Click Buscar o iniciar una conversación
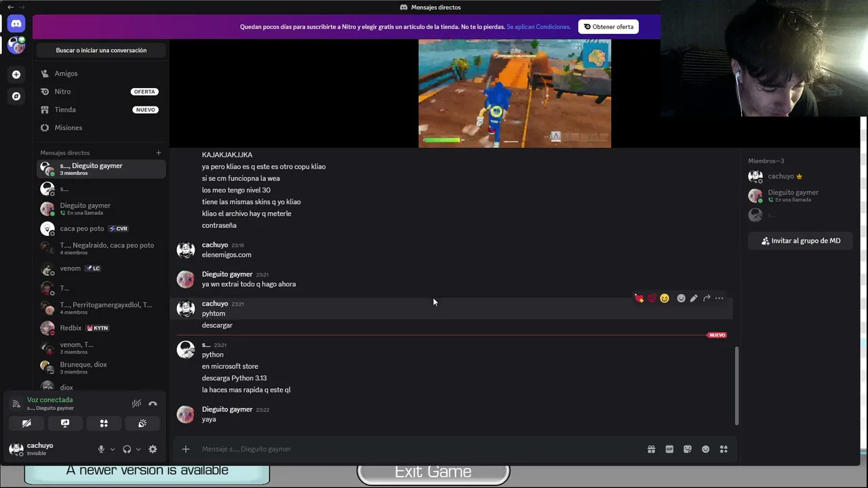The width and height of the screenshot is (868, 488). 101,50
